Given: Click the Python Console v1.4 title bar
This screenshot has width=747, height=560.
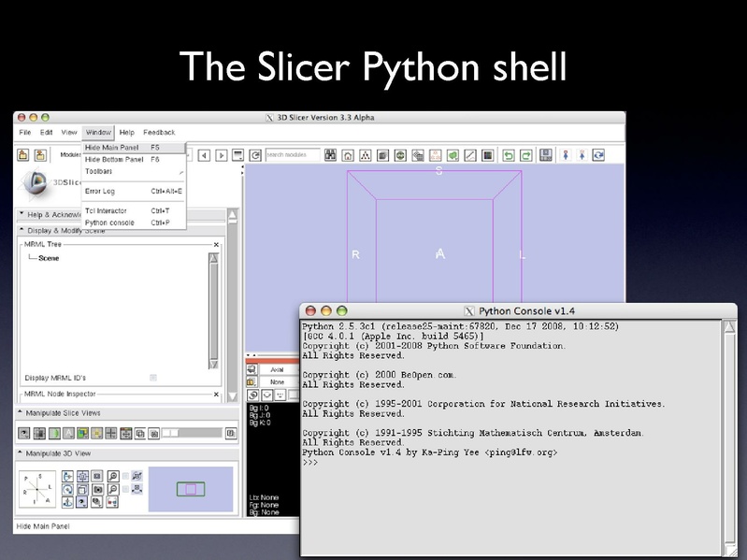Looking at the screenshot, I should (x=518, y=311).
